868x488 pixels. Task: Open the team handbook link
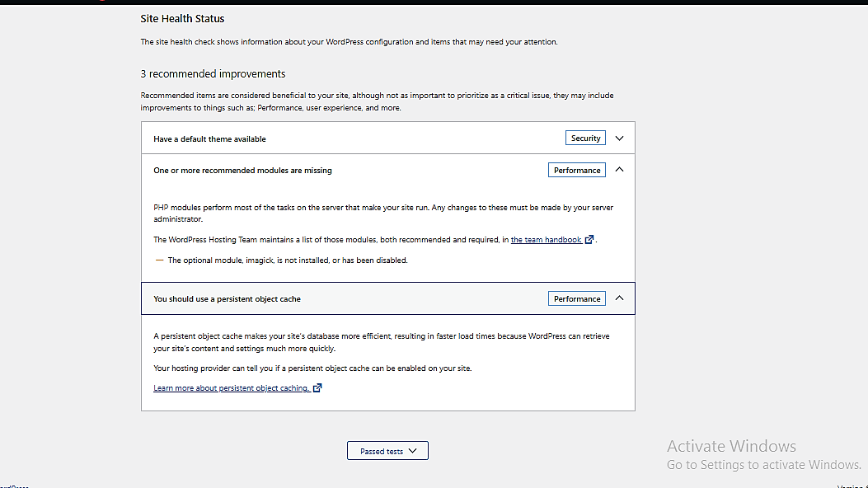546,240
